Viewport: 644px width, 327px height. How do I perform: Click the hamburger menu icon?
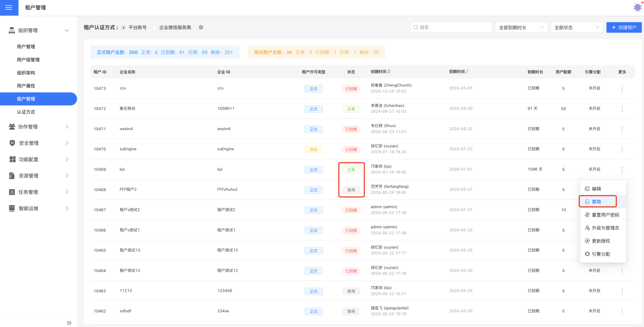point(9,8)
